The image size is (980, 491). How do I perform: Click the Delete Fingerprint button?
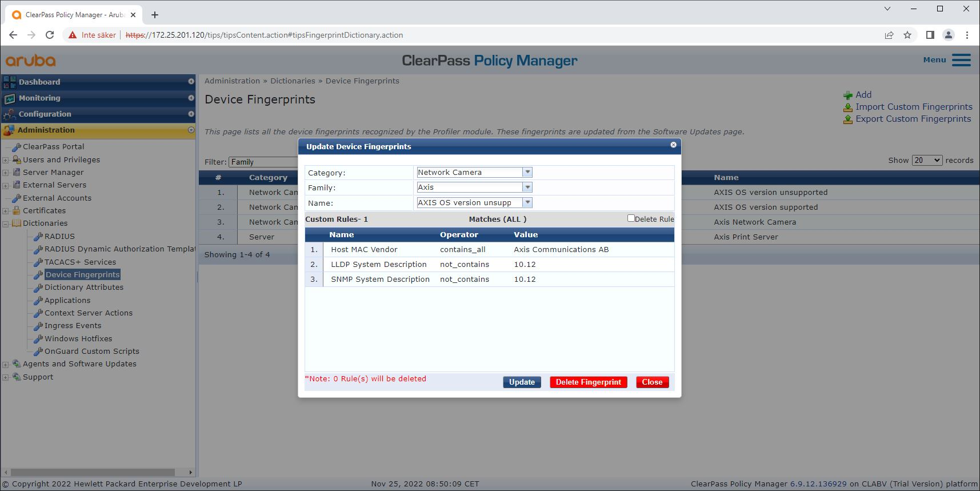coord(588,382)
